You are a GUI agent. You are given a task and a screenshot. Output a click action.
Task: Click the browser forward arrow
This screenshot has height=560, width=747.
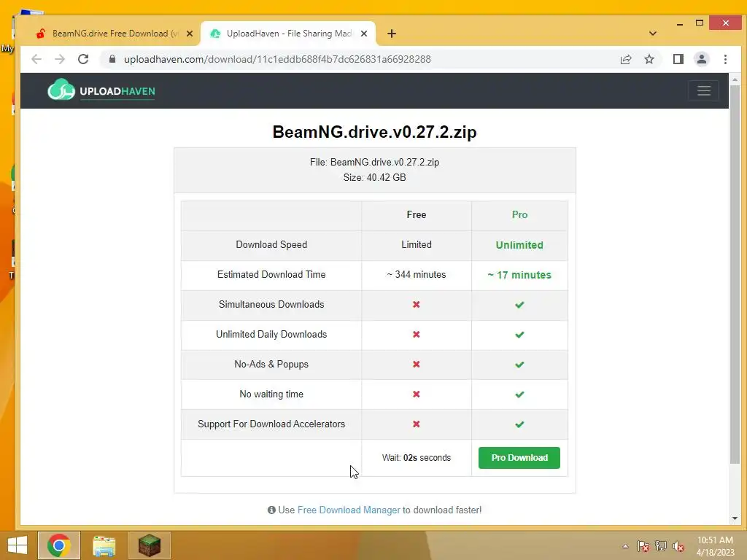[x=60, y=59]
